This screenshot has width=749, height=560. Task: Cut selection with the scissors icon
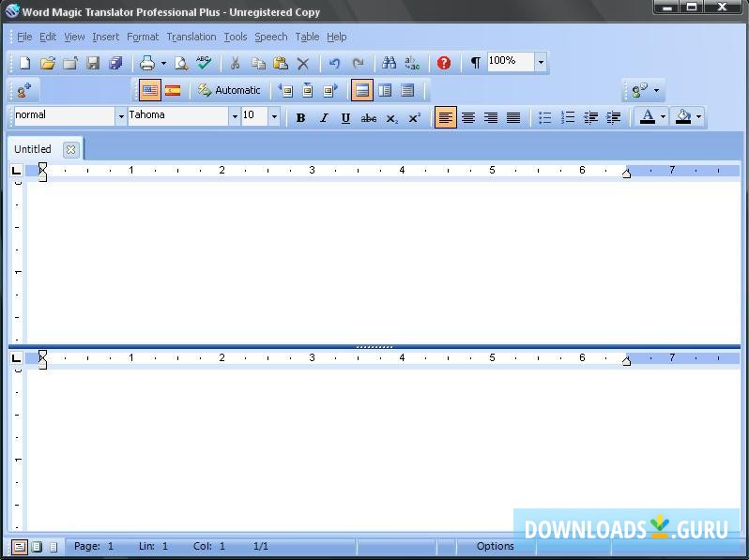235,63
